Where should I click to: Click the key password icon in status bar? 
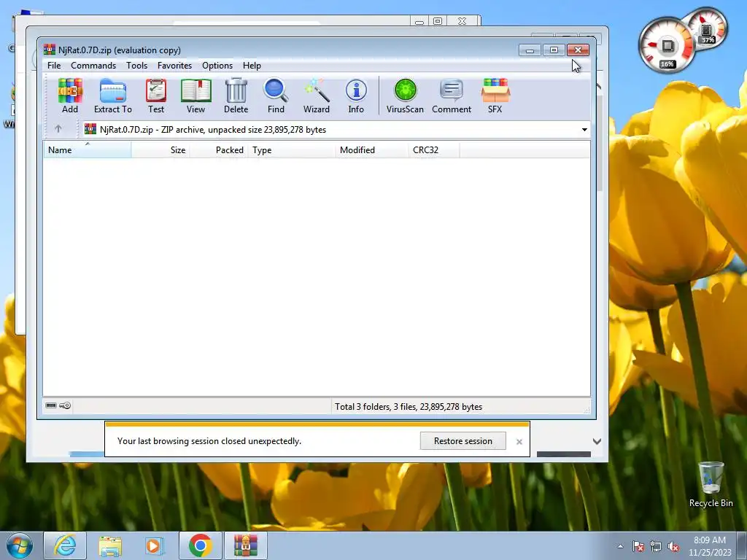click(x=65, y=405)
